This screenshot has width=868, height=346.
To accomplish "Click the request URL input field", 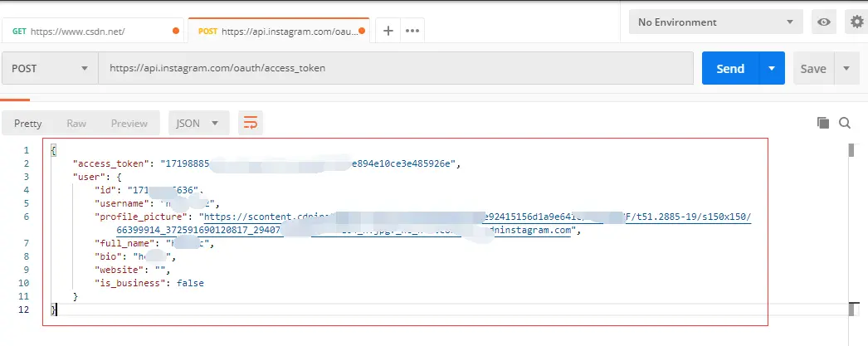I will [396, 69].
